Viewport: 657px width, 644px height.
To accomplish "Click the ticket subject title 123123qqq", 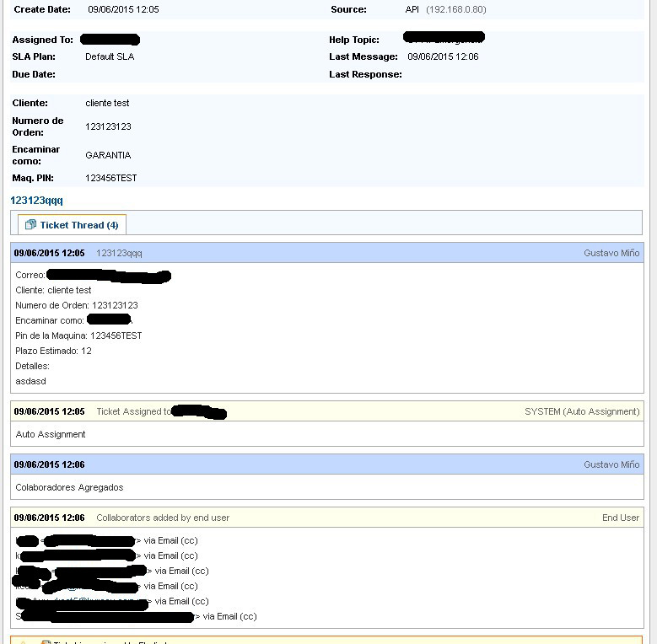I will pos(36,201).
